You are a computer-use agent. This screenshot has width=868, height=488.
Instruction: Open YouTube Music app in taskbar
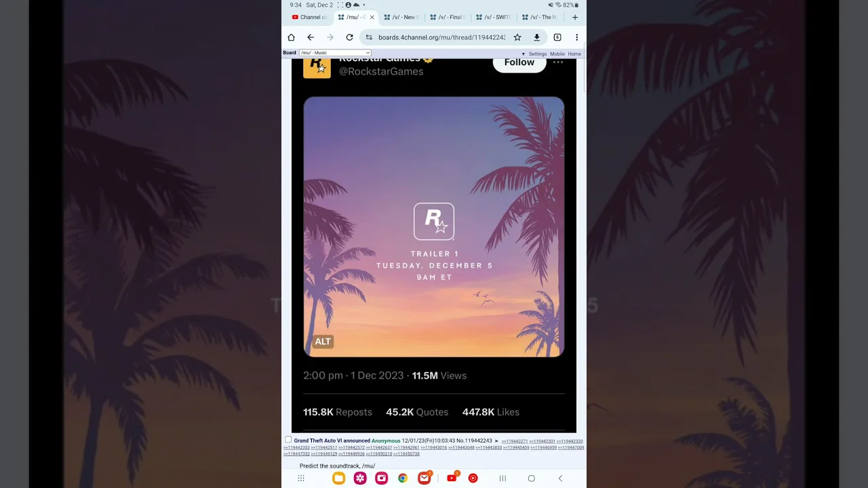point(473,479)
